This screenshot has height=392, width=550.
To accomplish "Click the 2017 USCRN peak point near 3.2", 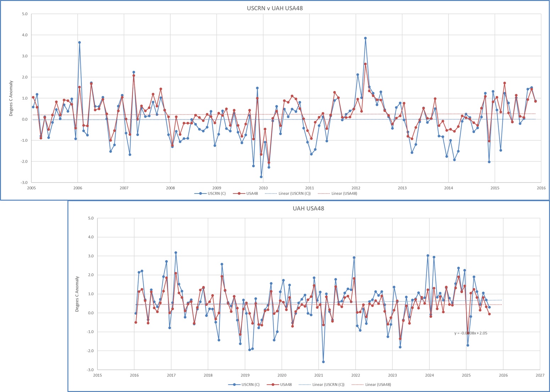I will (176, 253).
